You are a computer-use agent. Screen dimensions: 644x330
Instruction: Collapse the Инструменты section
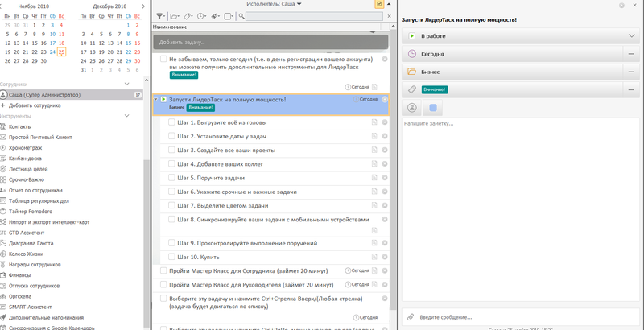pos(127,116)
